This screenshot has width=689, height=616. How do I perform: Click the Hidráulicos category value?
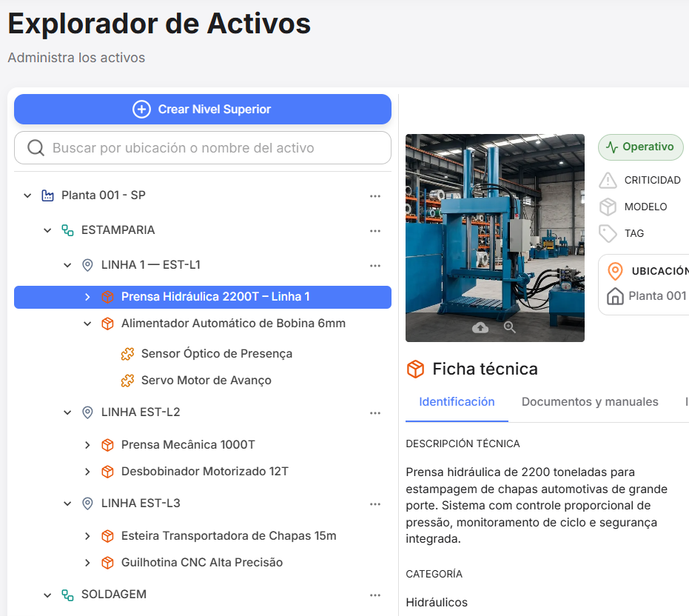tap(437, 603)
